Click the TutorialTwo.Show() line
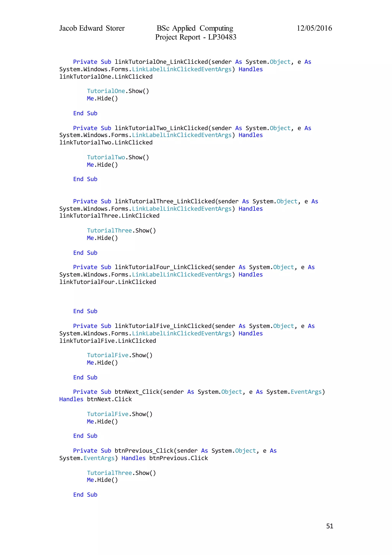The height and width of the screenshot is (555, 392). pyautogui.click(x=118, y=157)
